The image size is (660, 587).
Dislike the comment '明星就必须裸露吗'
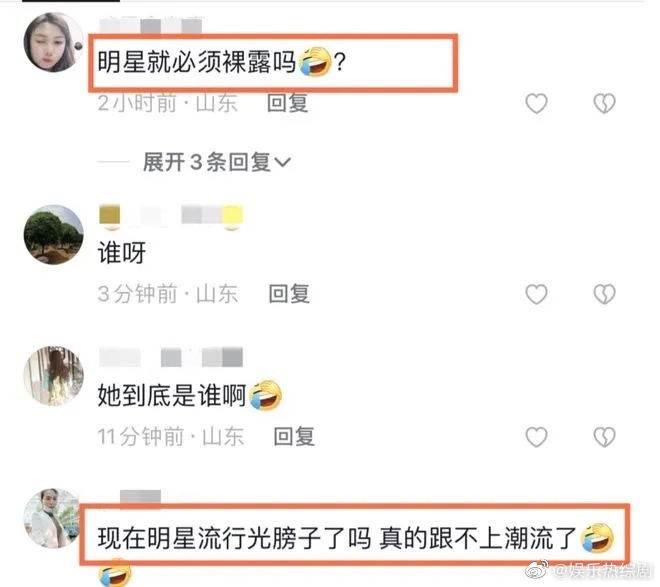point(604,103)
